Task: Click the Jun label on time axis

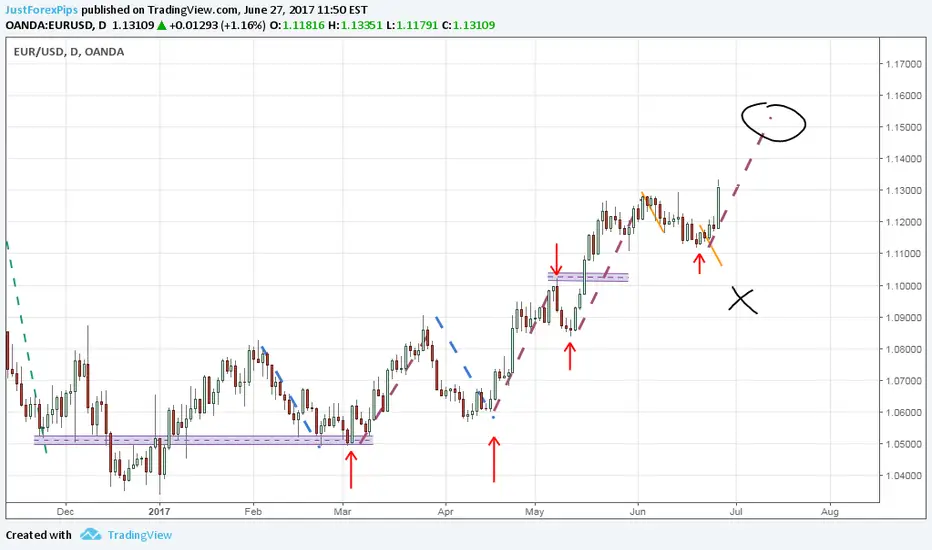Action: coord(638,511)
